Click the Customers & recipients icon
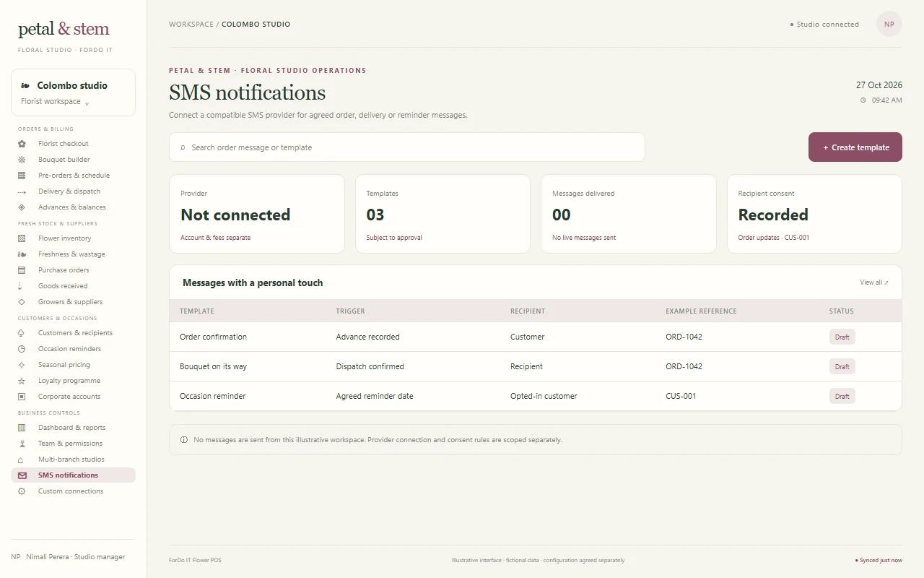 point(22,333)
